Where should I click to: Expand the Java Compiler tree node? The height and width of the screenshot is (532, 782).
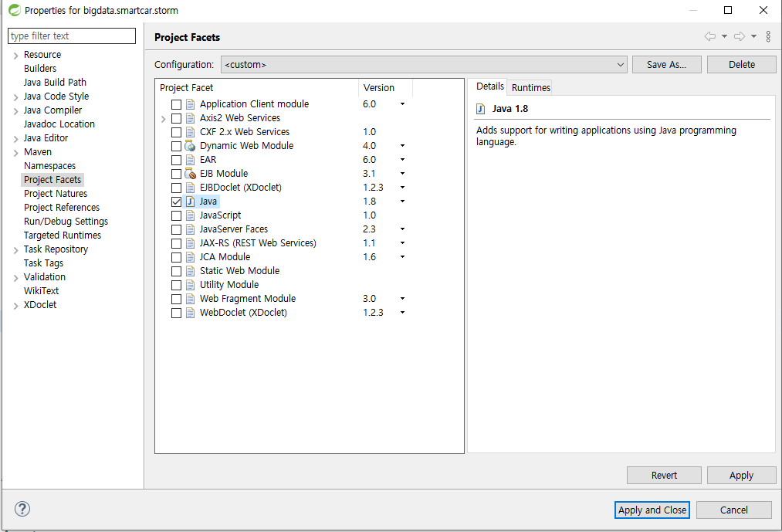(x=16, y=110)
